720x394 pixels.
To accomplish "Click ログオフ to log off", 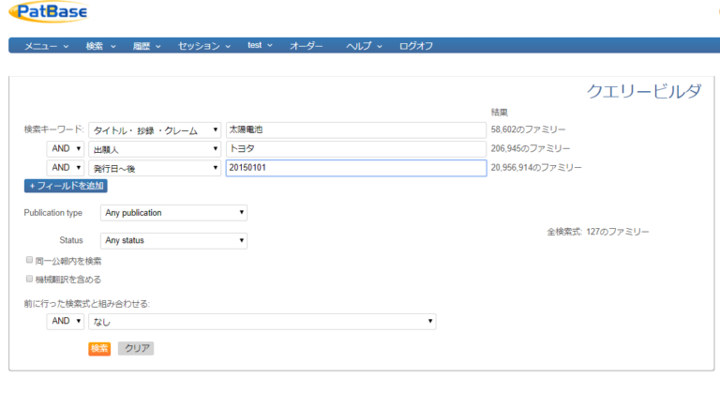I will pyautogui.click(x=416, y=46).
